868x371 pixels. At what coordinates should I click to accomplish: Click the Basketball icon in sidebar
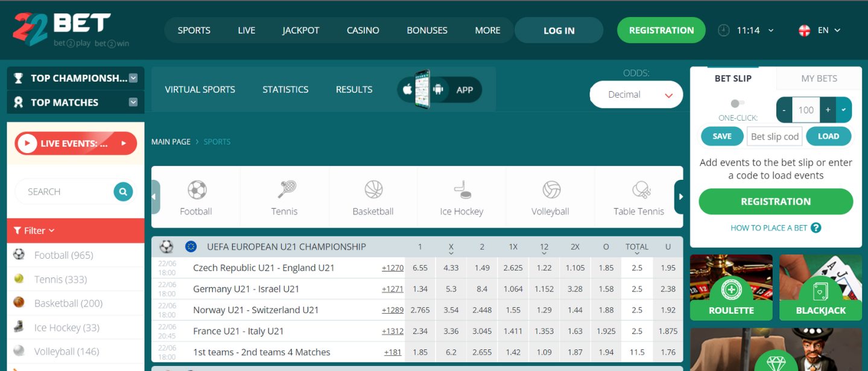19,302
